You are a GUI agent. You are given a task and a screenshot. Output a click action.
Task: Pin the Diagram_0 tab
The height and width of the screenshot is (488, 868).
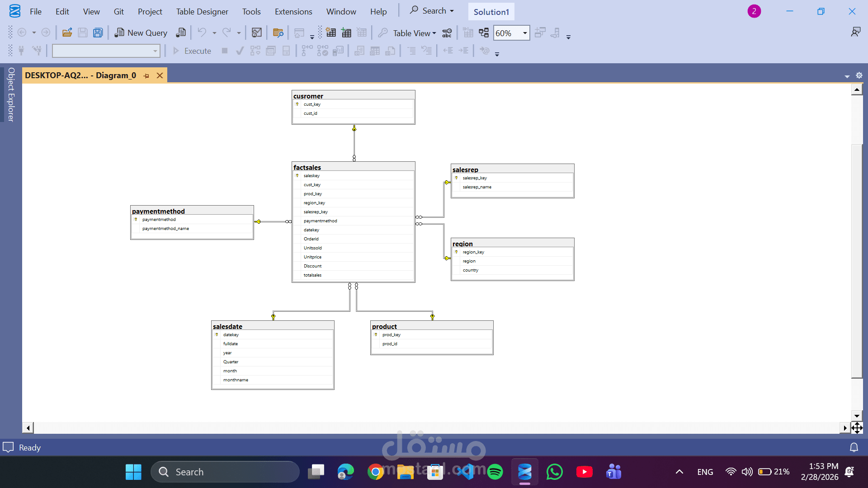(x=146, y=76)
